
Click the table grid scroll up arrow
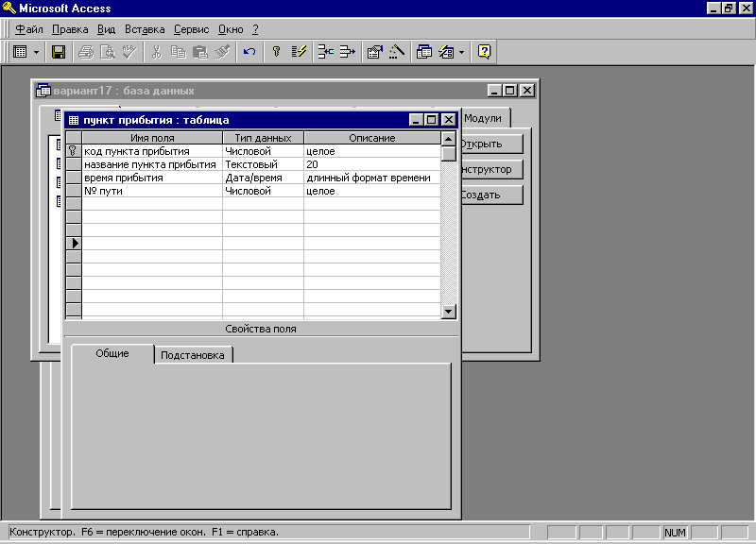point(448,139)
